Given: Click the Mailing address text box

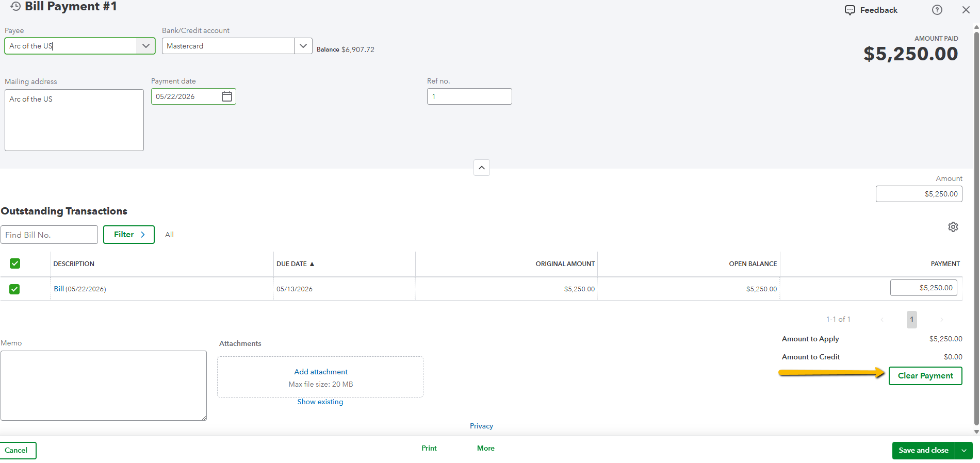Looking at the screenshot, I should (x=74, y=120).
